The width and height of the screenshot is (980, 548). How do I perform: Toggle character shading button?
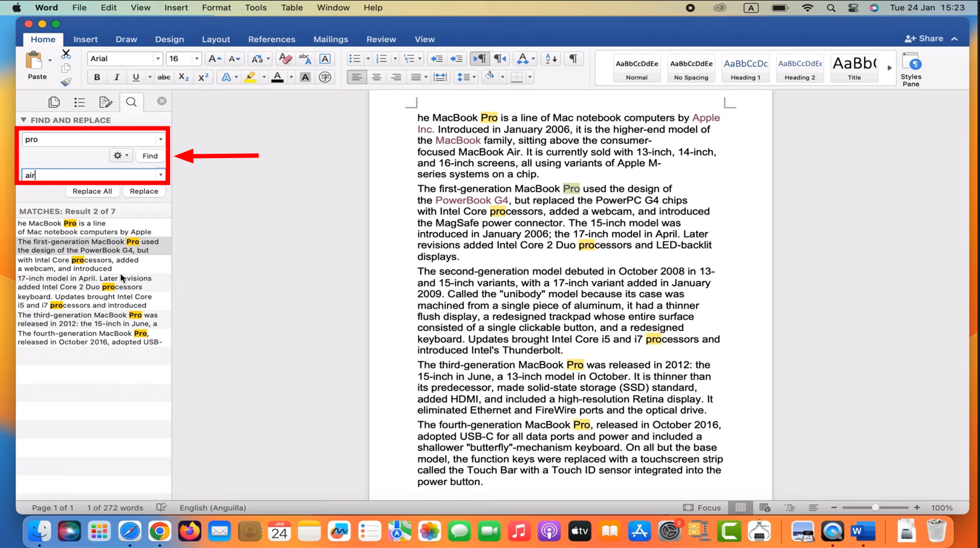click(305, 77)
